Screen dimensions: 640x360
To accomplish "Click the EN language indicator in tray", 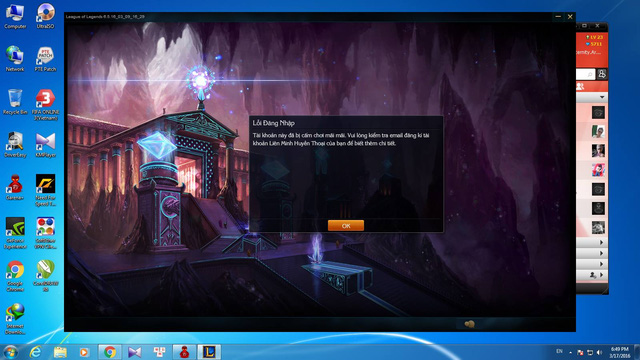I will [559, 351].
